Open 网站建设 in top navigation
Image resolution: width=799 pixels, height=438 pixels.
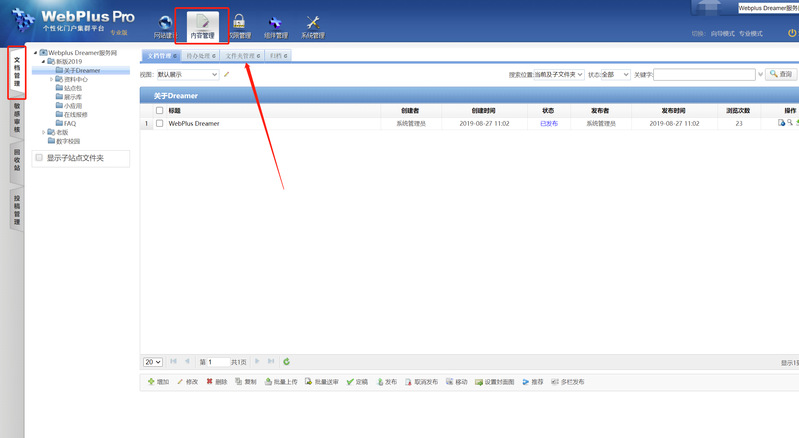pos(165,27)
